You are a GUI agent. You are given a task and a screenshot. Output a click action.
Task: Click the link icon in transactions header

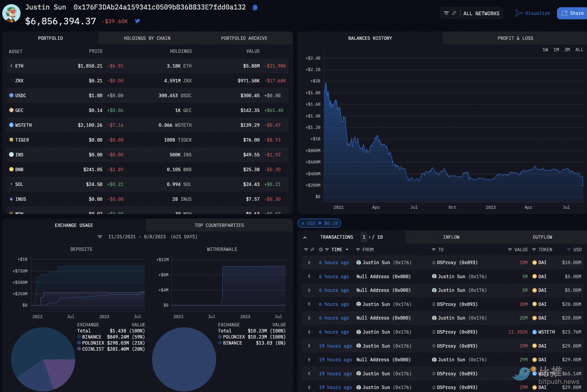pos(312,250)
